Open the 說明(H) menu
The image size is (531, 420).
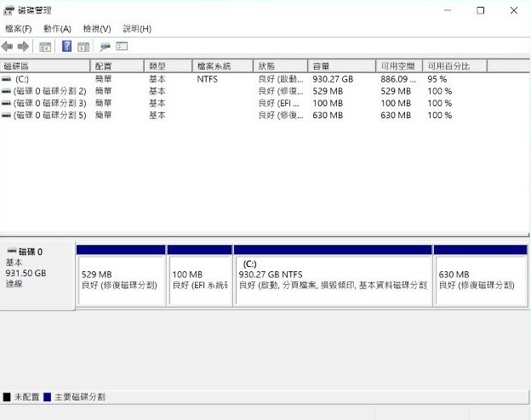click(137, 29)
